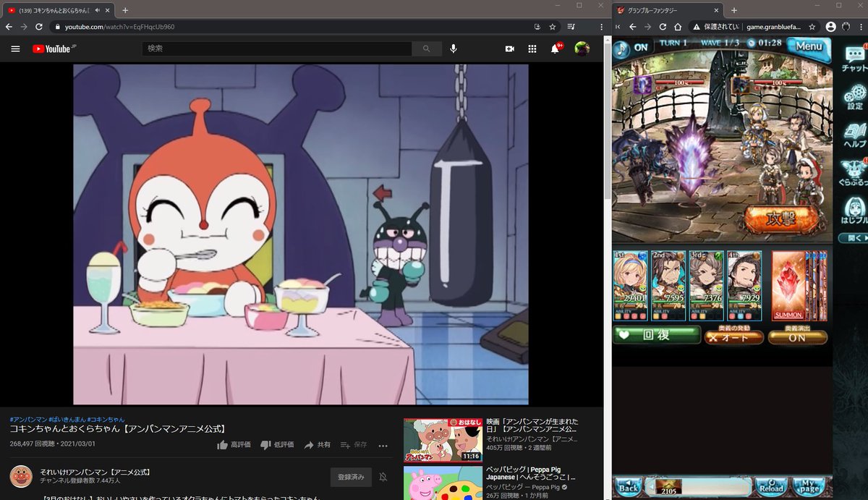The image size is (868, 500).
Task: Click the game Reload button
Action: point(771,486)
